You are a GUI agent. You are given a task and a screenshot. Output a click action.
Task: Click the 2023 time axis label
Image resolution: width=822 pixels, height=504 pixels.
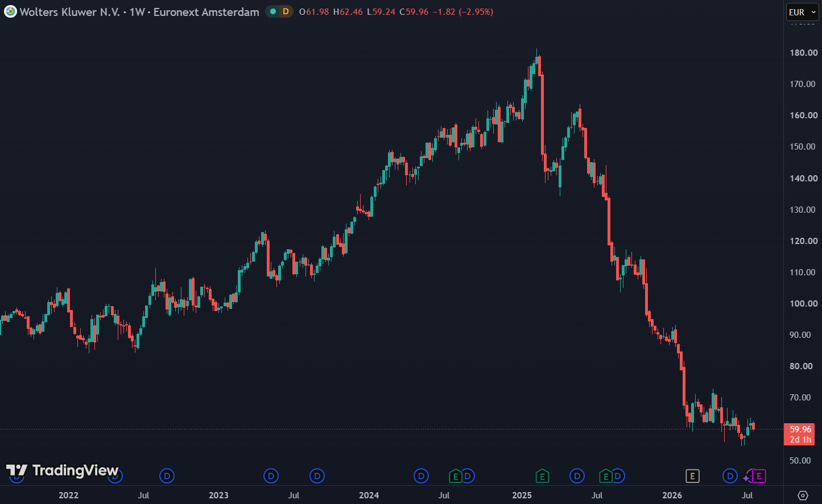pos(219,495)
